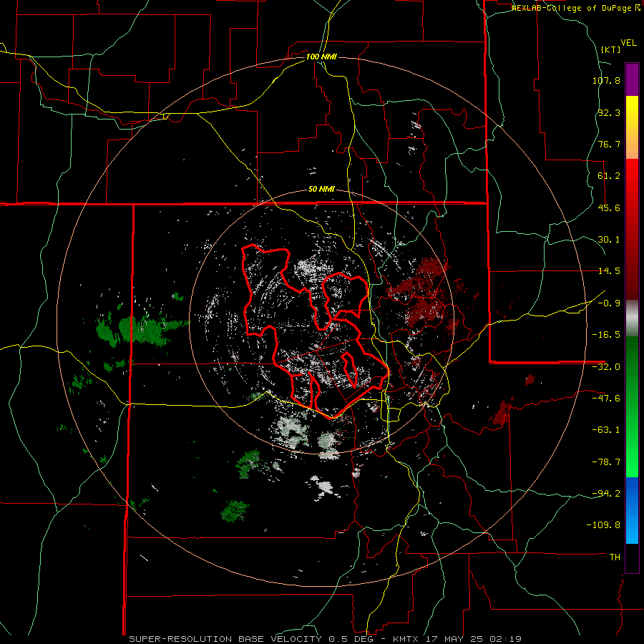This screenshot has height=644, width=644.
Task: Pick the gray near-zero segment of the color bar
Action: (x=632, y=318)
